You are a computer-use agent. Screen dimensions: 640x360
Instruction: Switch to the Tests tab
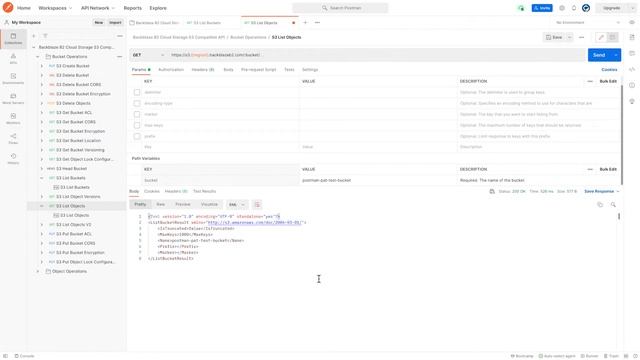289,70
